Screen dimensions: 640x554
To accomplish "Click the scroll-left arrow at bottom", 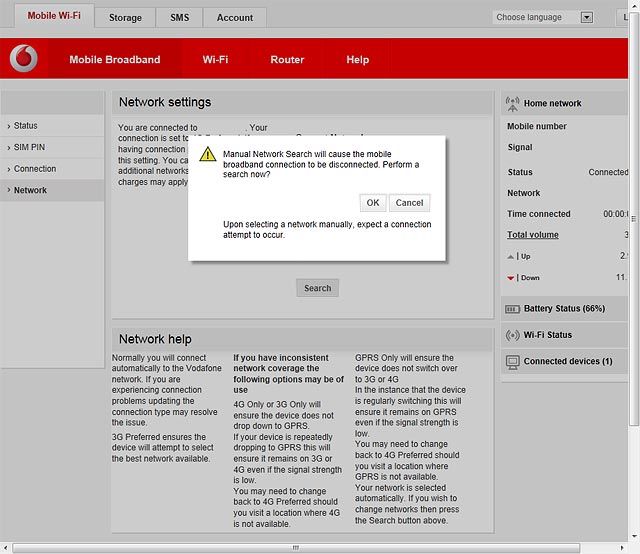I will coord(5,547).
